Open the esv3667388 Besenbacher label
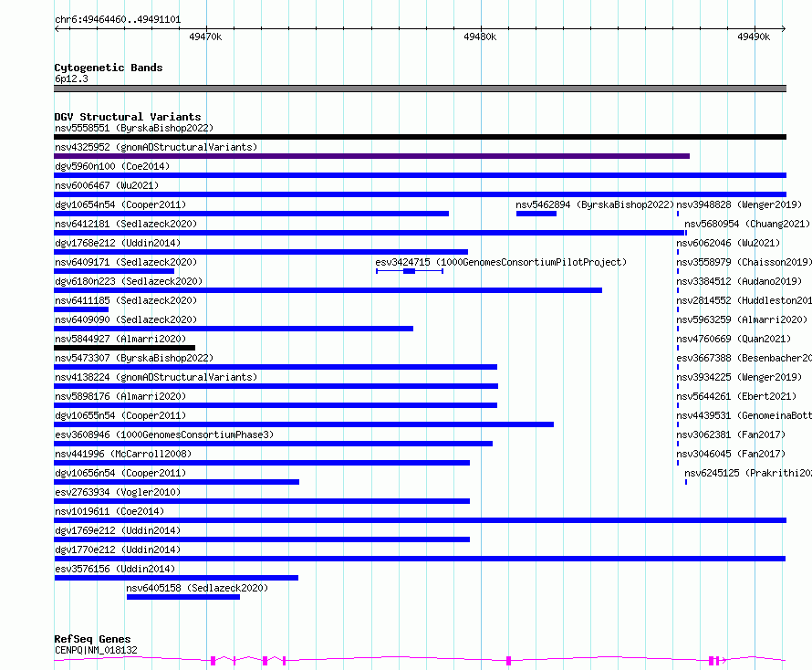Viewport: 812px width, 670px height. (x=744, y=358)
